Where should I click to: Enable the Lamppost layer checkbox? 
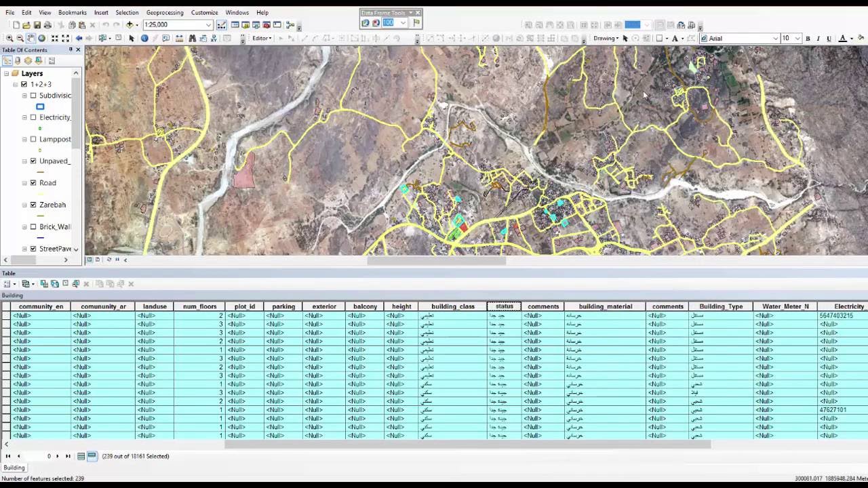[33, 139]
